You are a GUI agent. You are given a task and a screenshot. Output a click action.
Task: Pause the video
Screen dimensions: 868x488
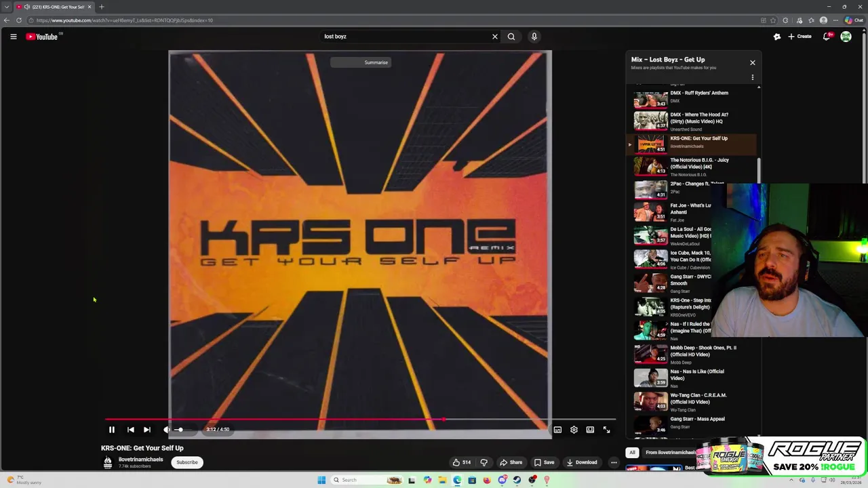[x=112, y=430]
